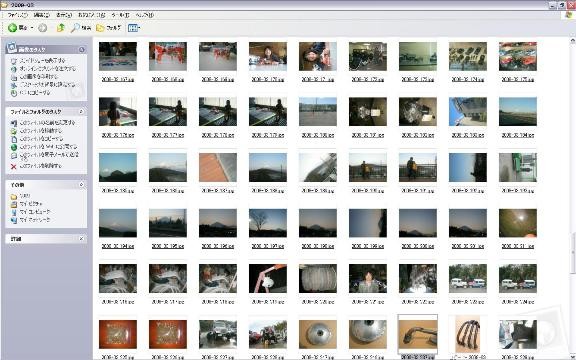Select the Mt. Fuji photo with bare tree
Viewport: 576px width, 360px height.
point(268,223)
